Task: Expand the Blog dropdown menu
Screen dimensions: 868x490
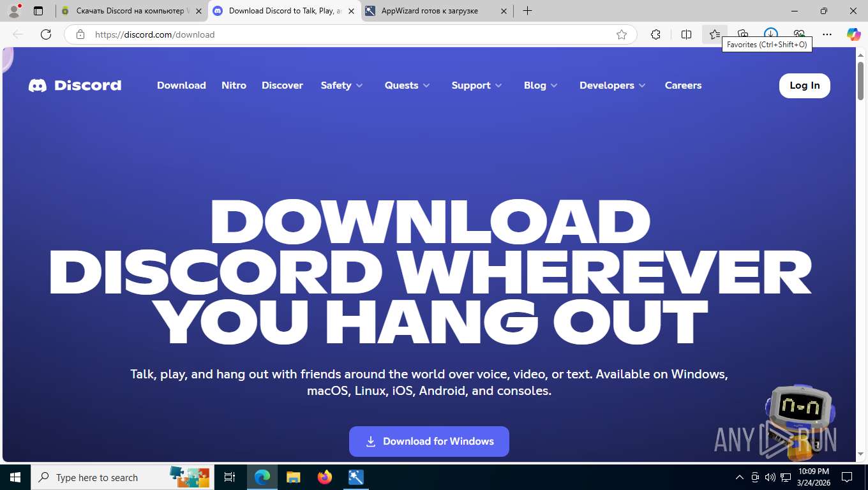Action: (x=541, y=85)
